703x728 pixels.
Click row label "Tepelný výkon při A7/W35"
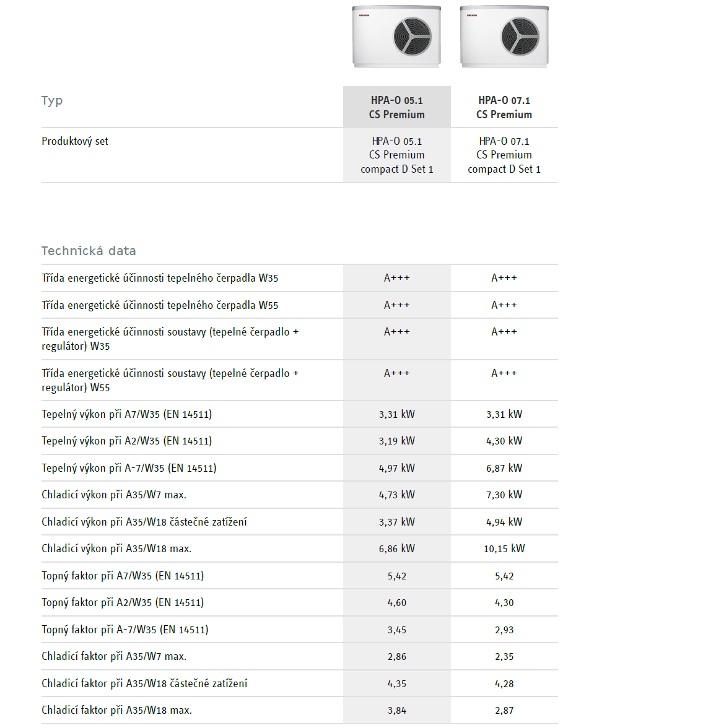point(126,414)
